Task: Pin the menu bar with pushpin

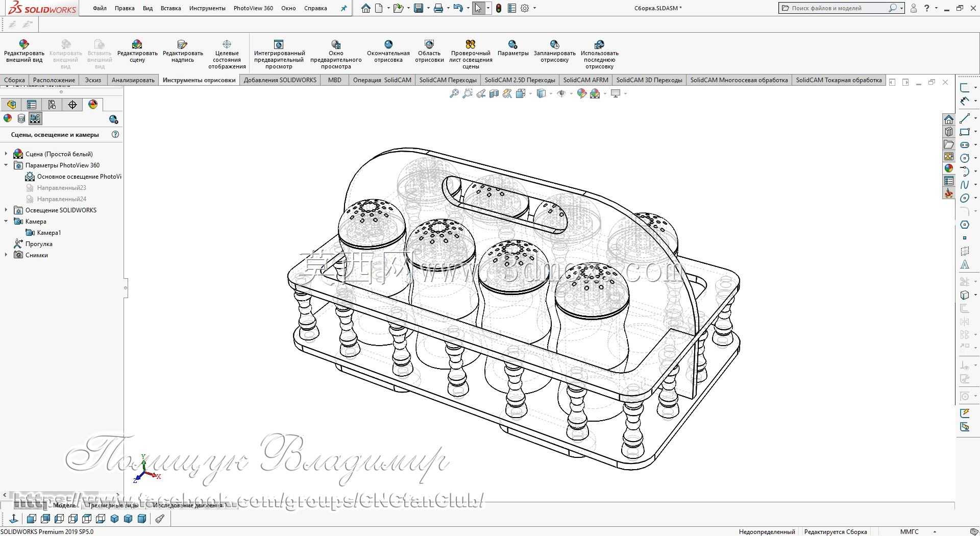Action: pyautogui.click(x=344, y=8)
